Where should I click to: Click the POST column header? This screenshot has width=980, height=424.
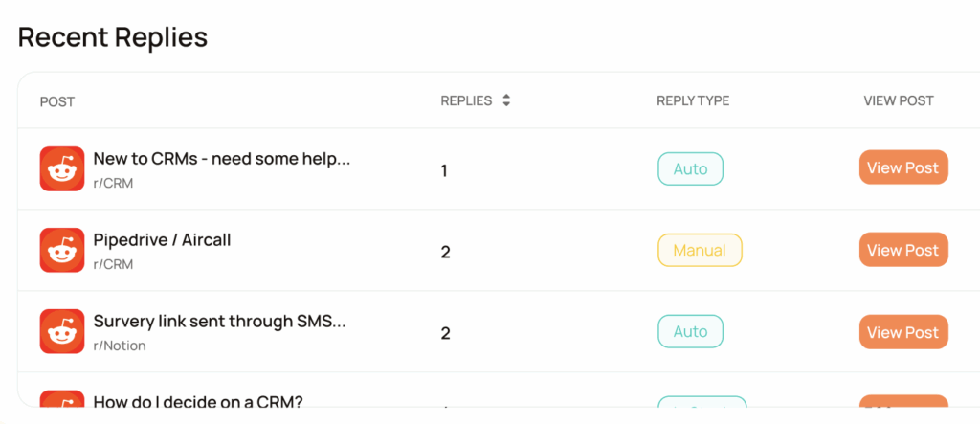(57, 101)
